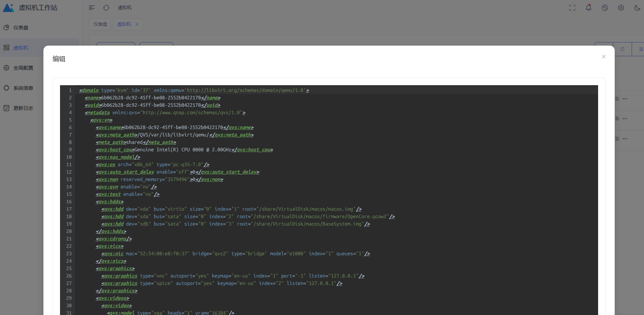Viewport: 644px width, 315px height.
Task: Open 仪表盘 in the sidebar
Action: pyautogui.click(x=21, y=28)
